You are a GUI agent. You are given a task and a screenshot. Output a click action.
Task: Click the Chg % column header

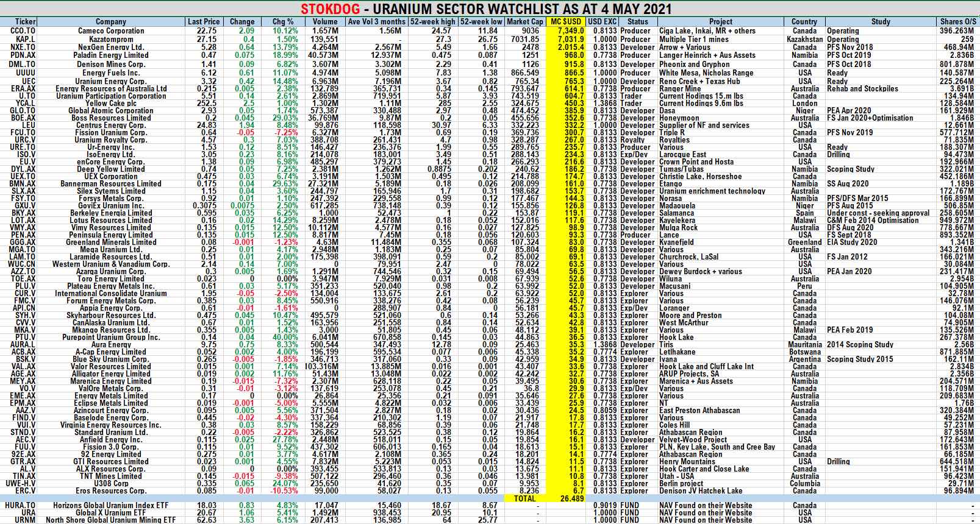tap(283, 21)
